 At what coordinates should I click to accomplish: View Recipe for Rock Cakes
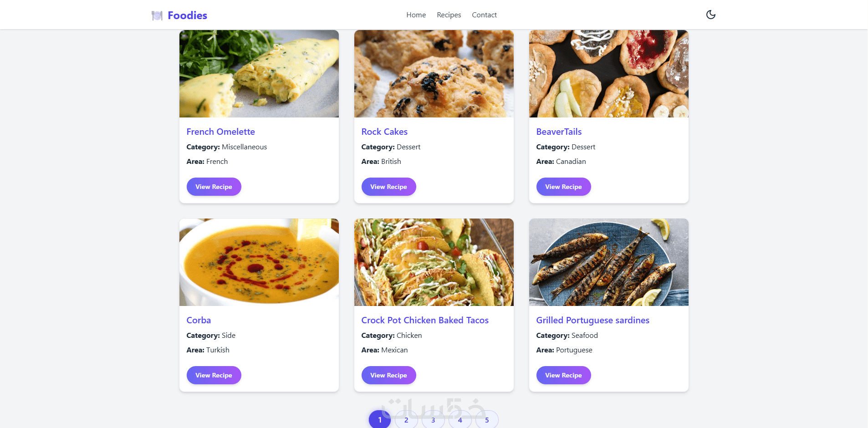coord(388,187)
